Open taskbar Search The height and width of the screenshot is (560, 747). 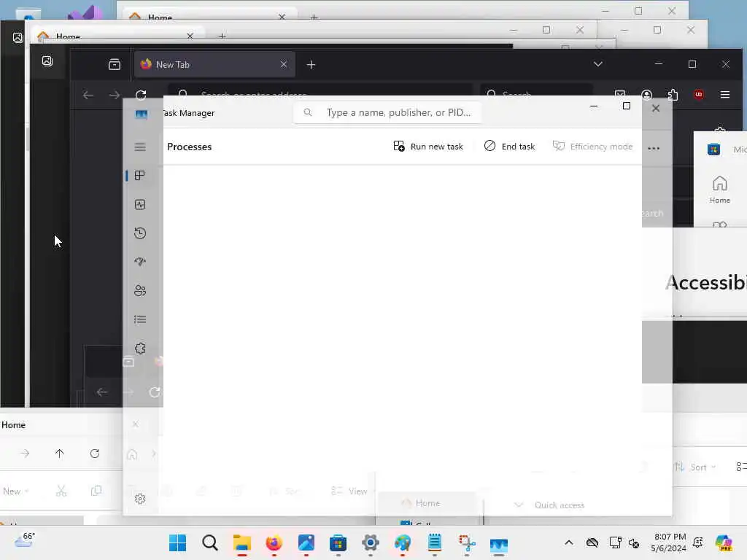pyautogui.click(x=209, y=542)
